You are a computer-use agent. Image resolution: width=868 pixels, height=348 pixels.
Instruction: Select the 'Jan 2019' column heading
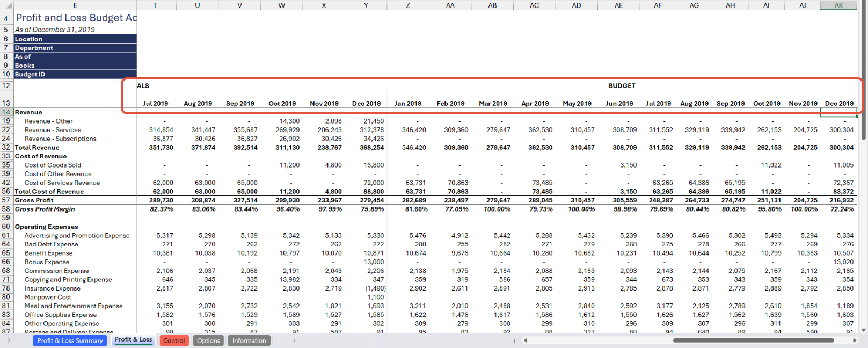point(407,103)
